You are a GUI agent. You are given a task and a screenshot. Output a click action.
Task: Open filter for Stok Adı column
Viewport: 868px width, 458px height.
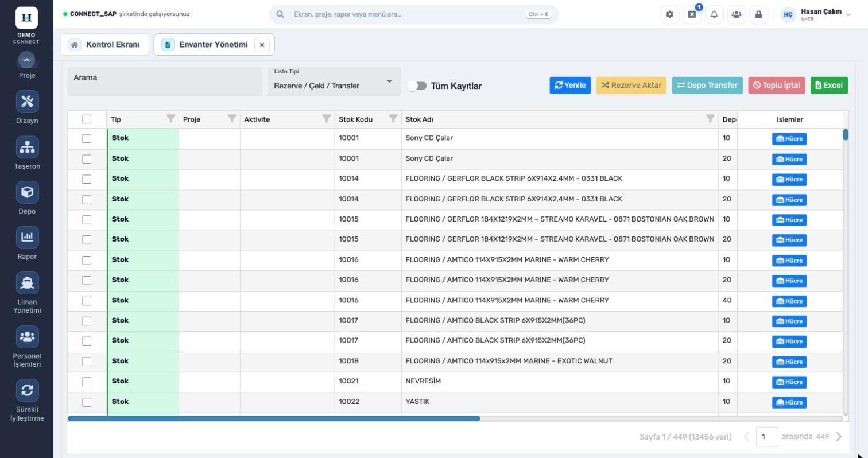point(710,119)
